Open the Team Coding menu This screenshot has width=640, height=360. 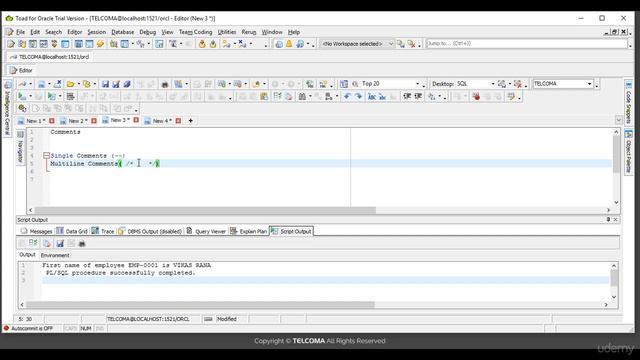click(x=196, y=32)
